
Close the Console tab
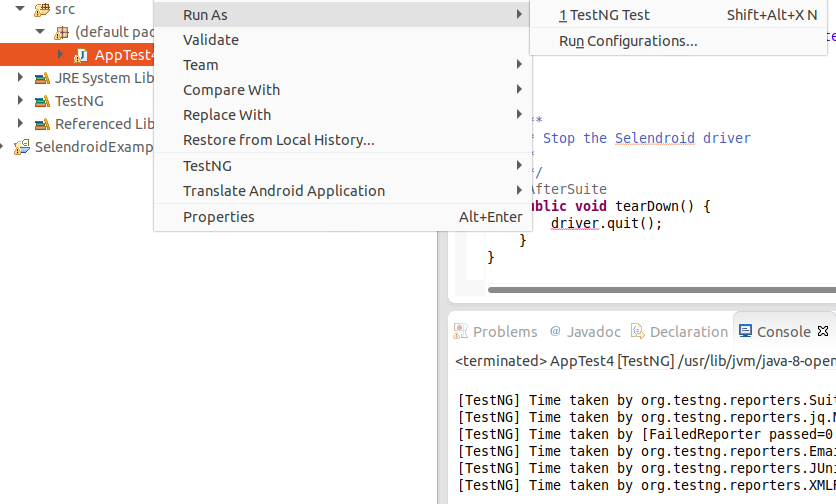(823, 331)
